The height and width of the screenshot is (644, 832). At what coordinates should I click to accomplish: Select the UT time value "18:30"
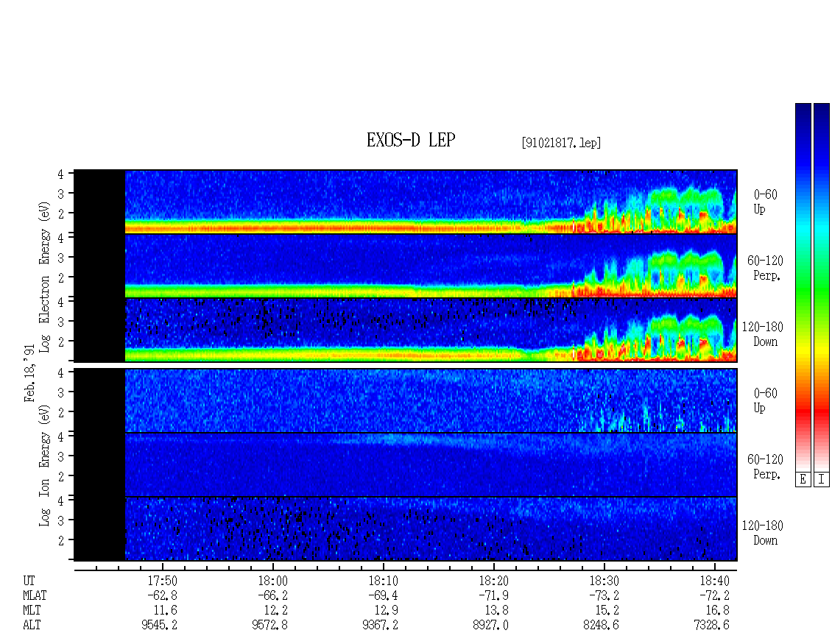point(604,581)
